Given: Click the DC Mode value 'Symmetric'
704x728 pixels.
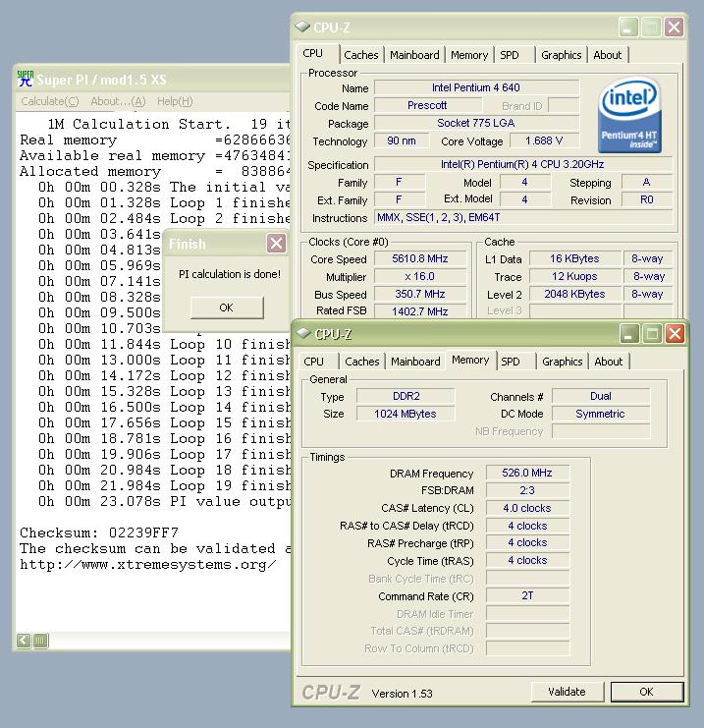Looking at the screenshot, I should [x=601, y=414].
